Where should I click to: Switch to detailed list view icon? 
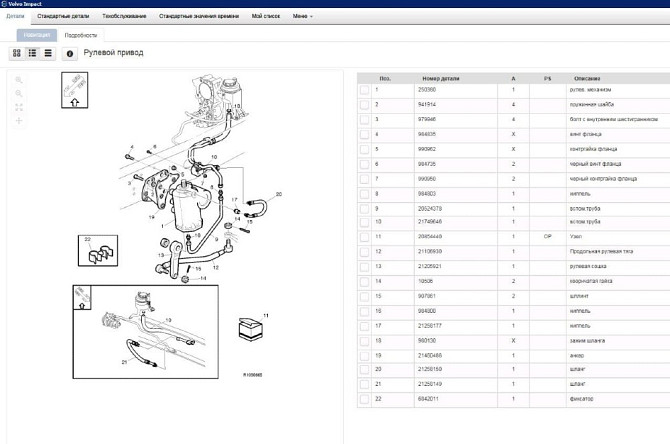pos(32,53)
